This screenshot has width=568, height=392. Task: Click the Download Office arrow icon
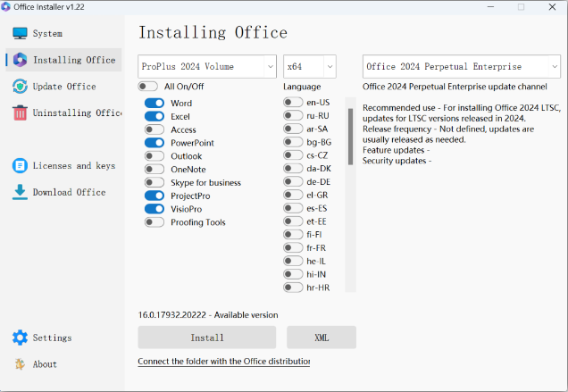tap(20, 192)
